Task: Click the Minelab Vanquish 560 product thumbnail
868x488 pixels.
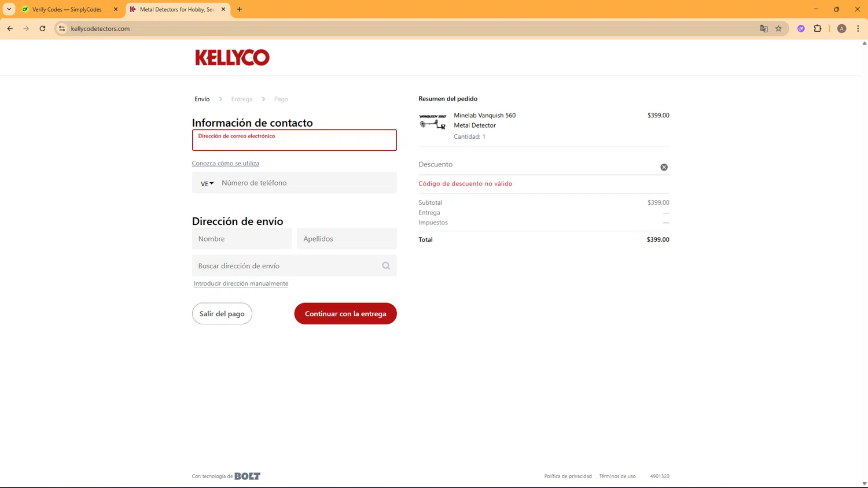Action: point(432,121)
